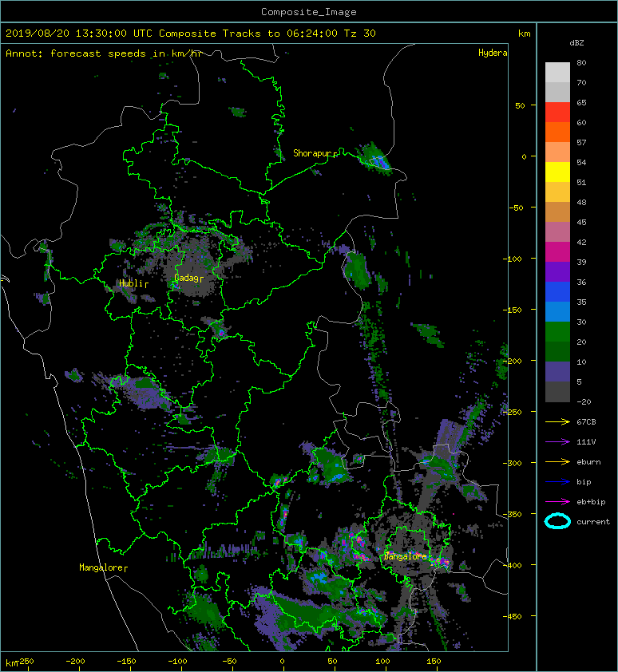Click the km unit label at top right
The height and width of the screenshot is (672, 618).
click(x=524, y=34)
